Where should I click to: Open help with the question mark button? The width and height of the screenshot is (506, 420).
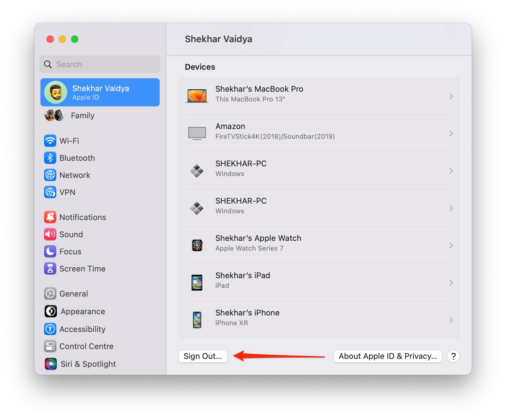pos(453,356)
